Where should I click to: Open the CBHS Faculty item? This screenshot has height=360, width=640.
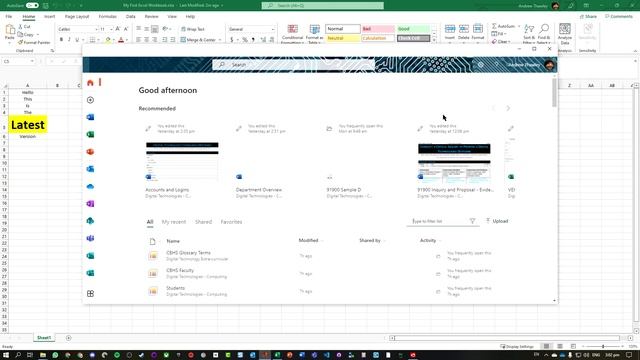coord(180,271)
